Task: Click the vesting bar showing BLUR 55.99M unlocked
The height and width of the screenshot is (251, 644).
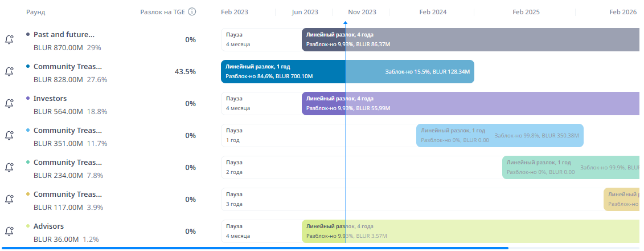Action: point(471,103)
